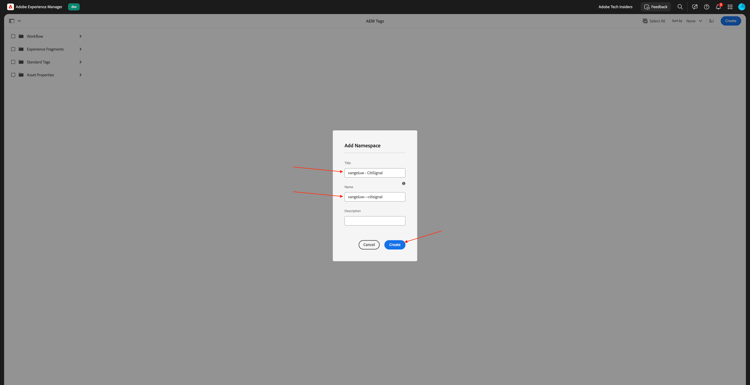The height and width of the screenshot is (385, 750).
Task: Click the Experience Fragments folder icon
Action: pos(21,49)
